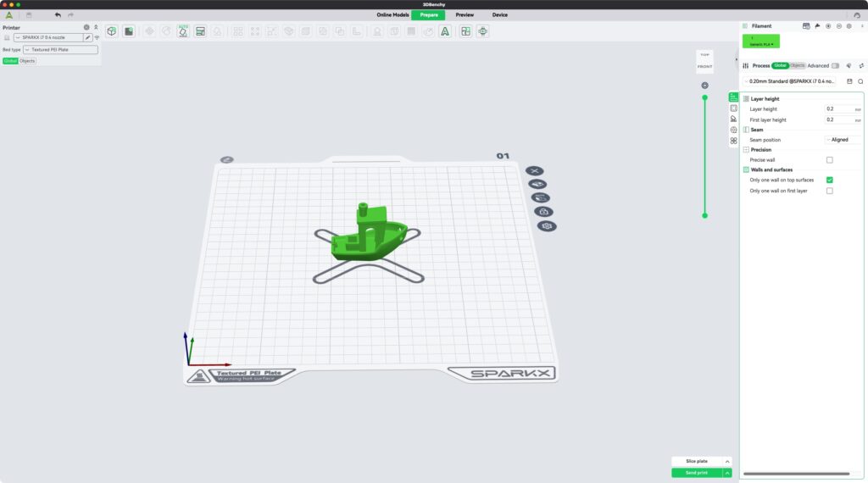
Task: Click the Auto orient toolbar icon
Action: (x=182, y=31)
